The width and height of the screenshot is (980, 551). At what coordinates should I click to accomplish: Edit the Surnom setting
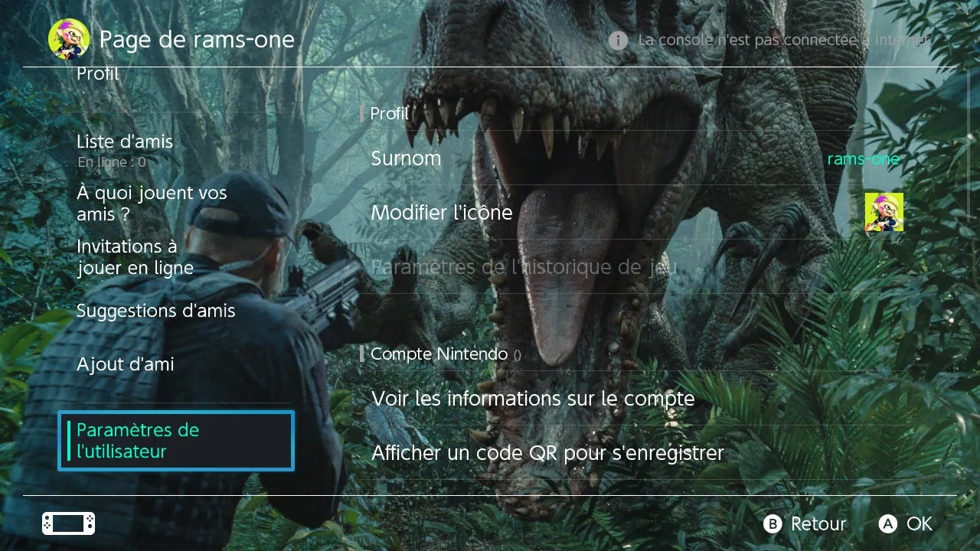click(x=406, y=158)
